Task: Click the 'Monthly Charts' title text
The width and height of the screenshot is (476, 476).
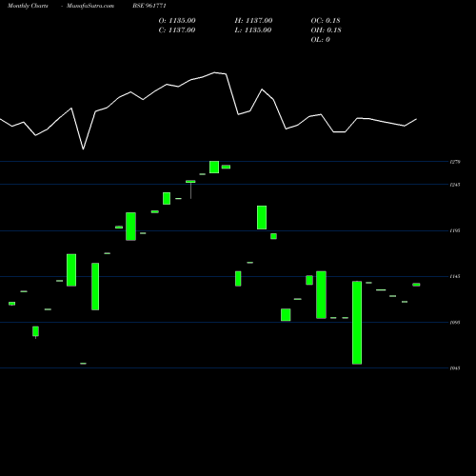Action: [28, 6]
